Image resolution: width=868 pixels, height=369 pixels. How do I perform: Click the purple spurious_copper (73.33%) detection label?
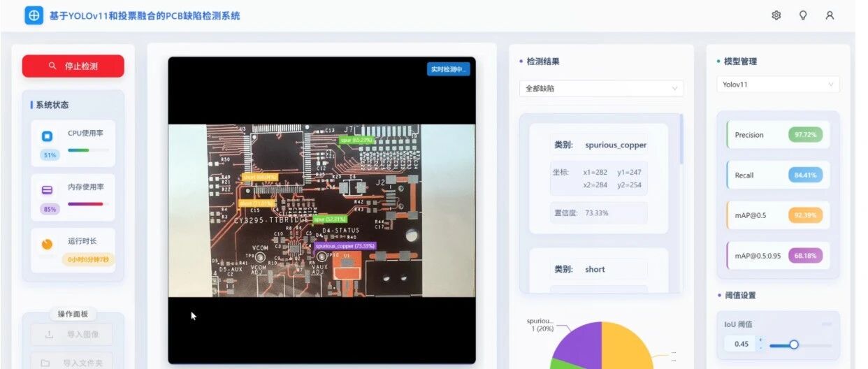coord(345,246)
